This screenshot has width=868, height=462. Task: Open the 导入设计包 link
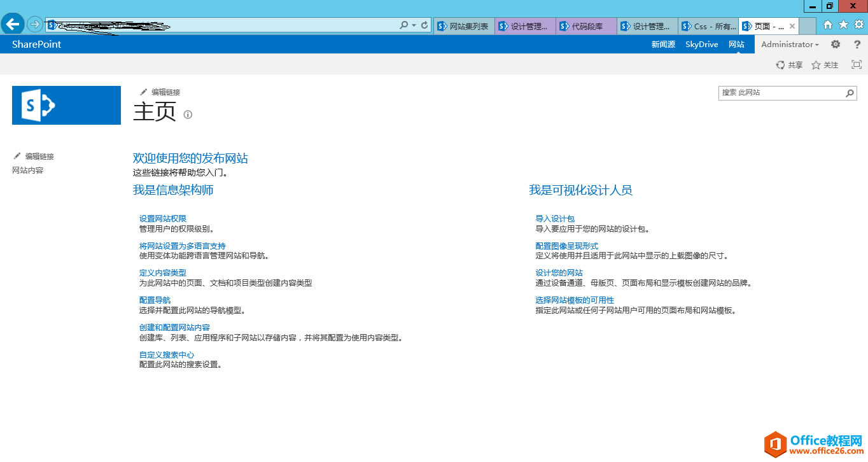point(554,218)
